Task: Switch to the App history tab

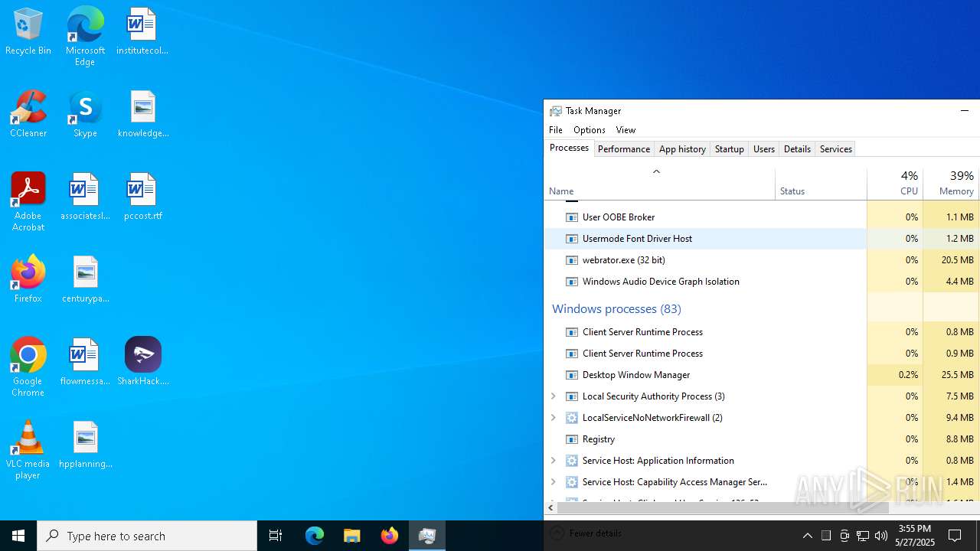Action: pos(682,149)
